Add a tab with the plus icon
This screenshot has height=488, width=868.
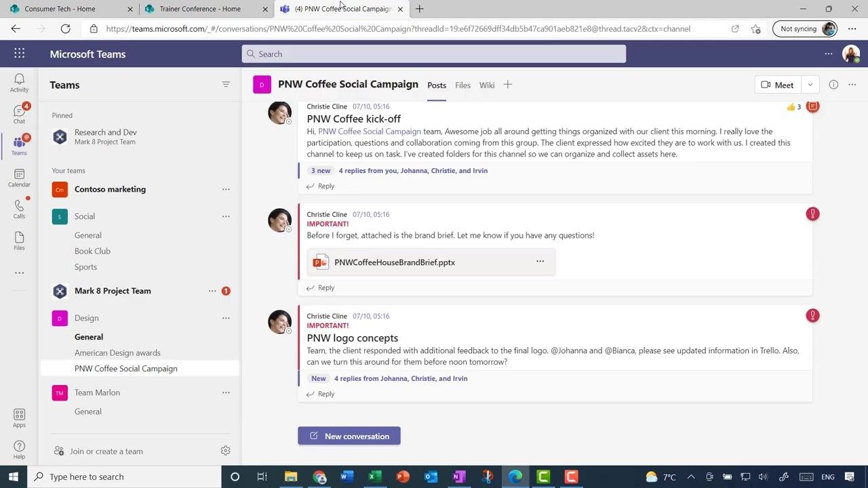point(507,85)
